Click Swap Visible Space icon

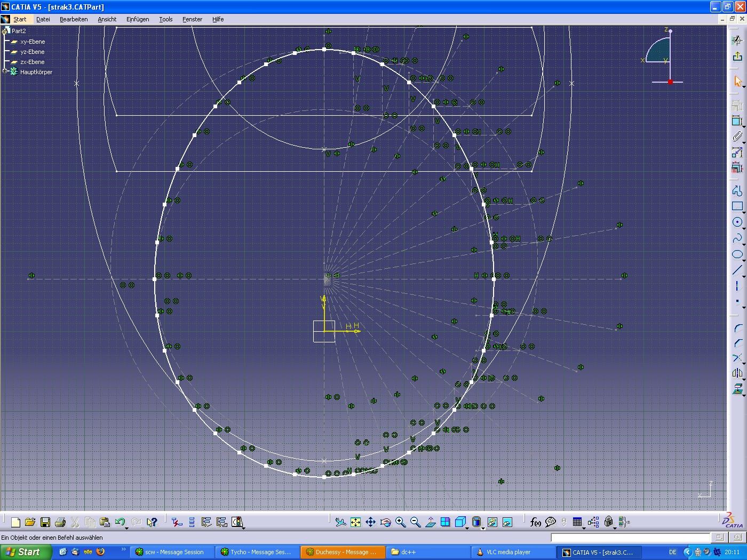click(x=507, y=522)
